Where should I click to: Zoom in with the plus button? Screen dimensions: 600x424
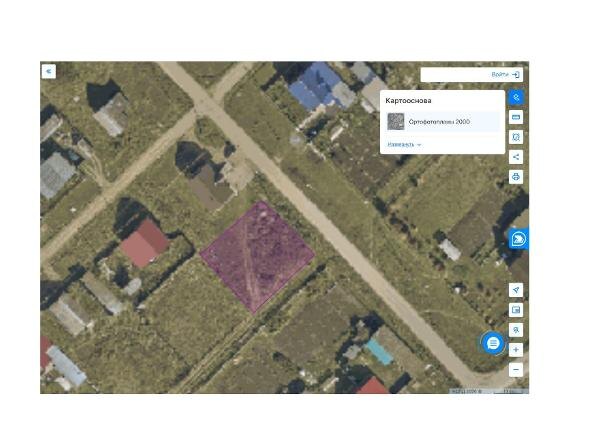coord(516,350)
